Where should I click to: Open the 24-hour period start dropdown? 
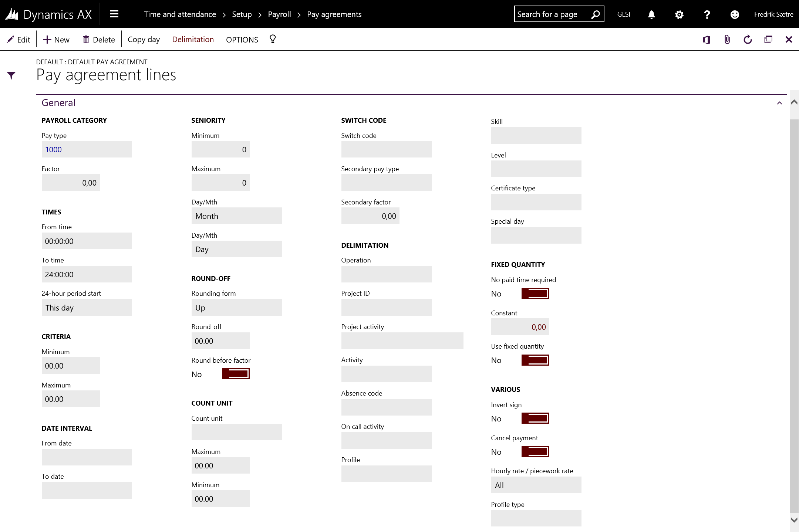tap(87, 308)
